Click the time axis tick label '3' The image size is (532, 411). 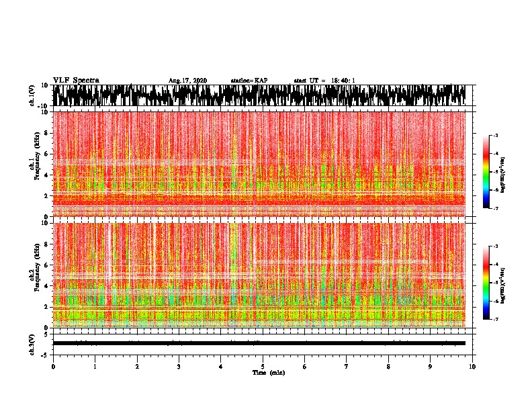click(x=179, y=367)
